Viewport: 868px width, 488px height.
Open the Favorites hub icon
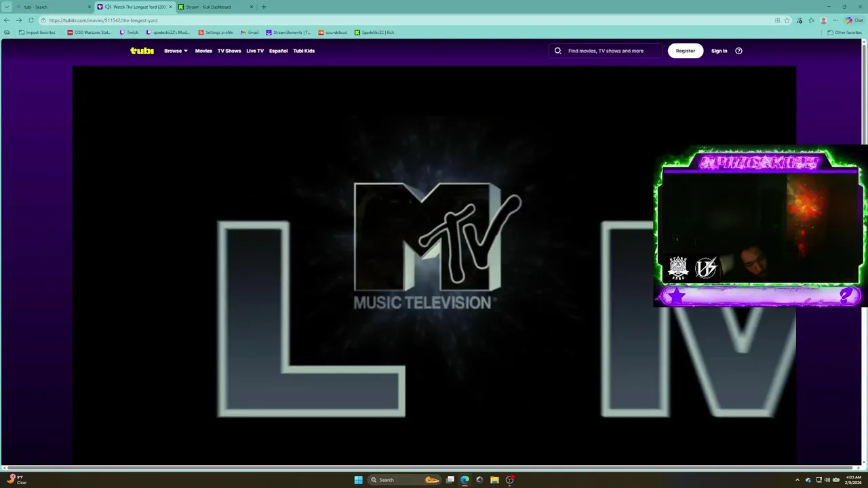811,20
